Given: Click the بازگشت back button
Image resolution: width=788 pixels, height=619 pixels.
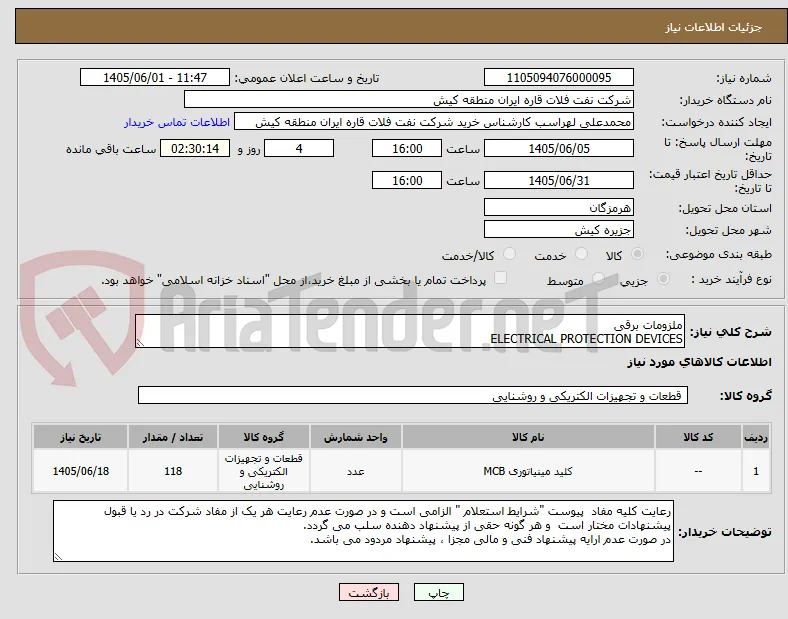Looking at the screenshot, I should coord(369,592).
